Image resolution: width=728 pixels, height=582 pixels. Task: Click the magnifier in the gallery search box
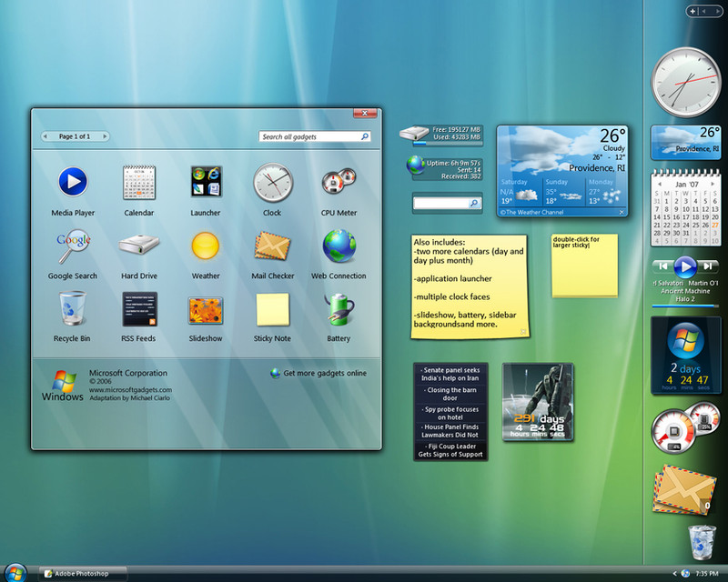pyautogui.click(x=365, y=136)
